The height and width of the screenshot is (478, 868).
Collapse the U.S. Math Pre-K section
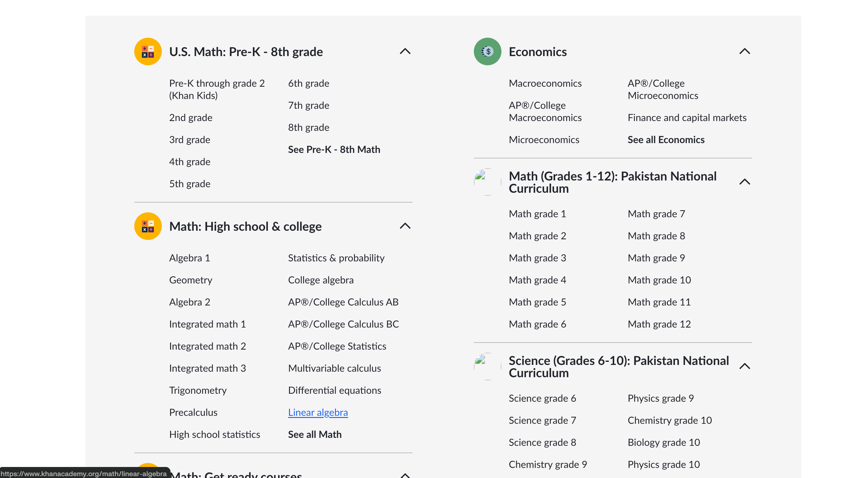point(405,51)
